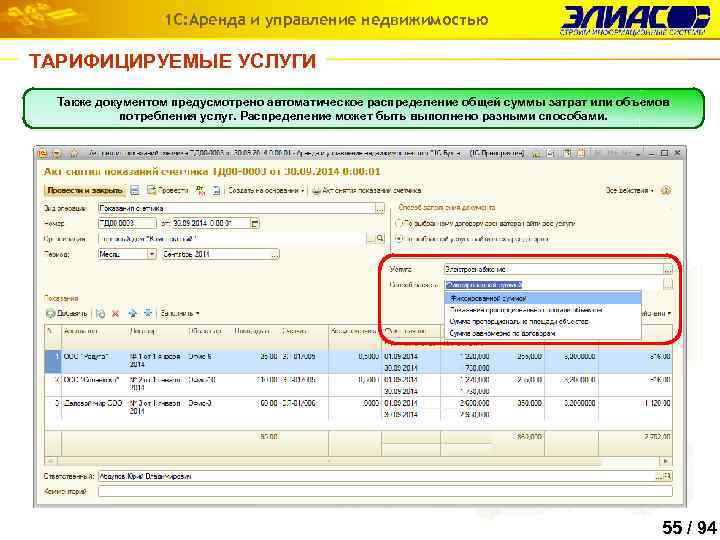Click the red delete row icon

click(x=116, y=313)
